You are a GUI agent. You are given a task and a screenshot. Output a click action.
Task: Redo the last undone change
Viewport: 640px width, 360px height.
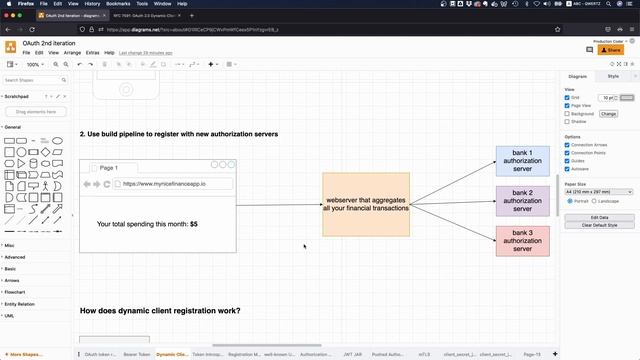point(90,64)
